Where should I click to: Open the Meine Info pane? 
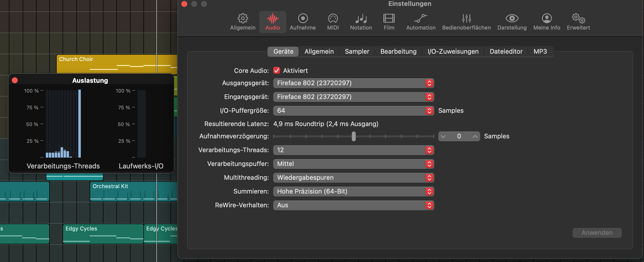coord(546,21)
